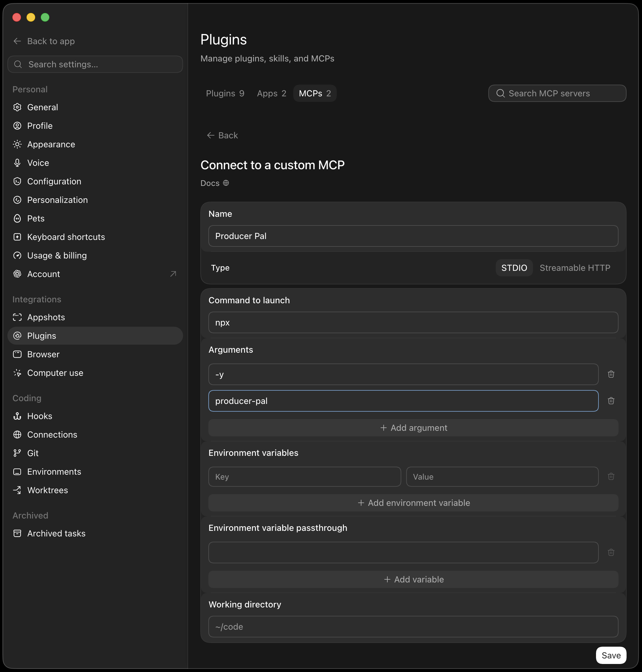Viewport: 642px width, 672px height.
Task: Open Browser icon in sidebar
Action: click(x=17, y=354)
